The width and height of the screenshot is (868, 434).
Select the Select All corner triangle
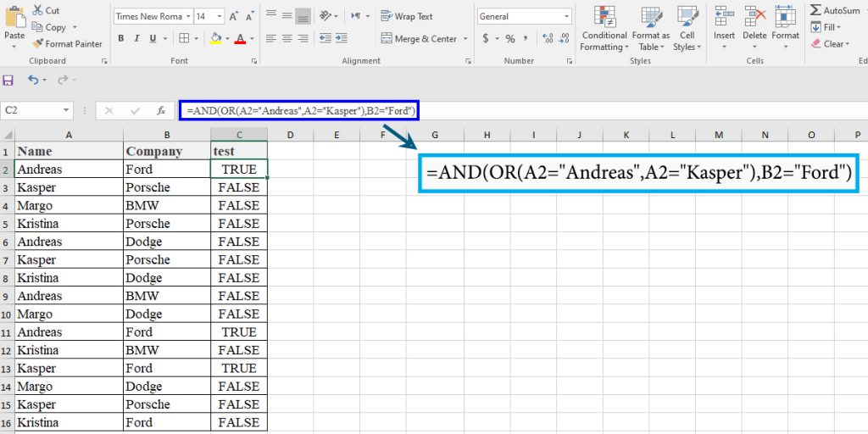click(x=7, y=135)
